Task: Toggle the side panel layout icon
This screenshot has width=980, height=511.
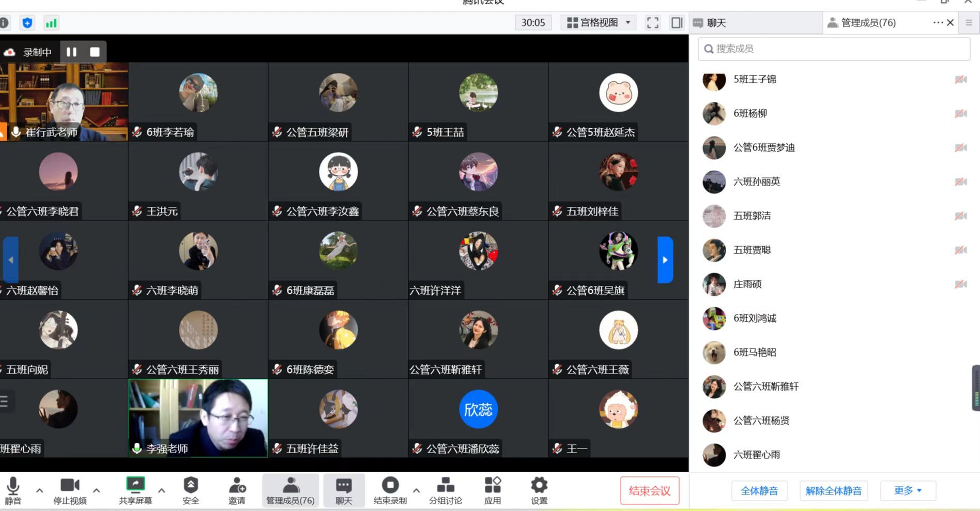Action: point(677,23)
